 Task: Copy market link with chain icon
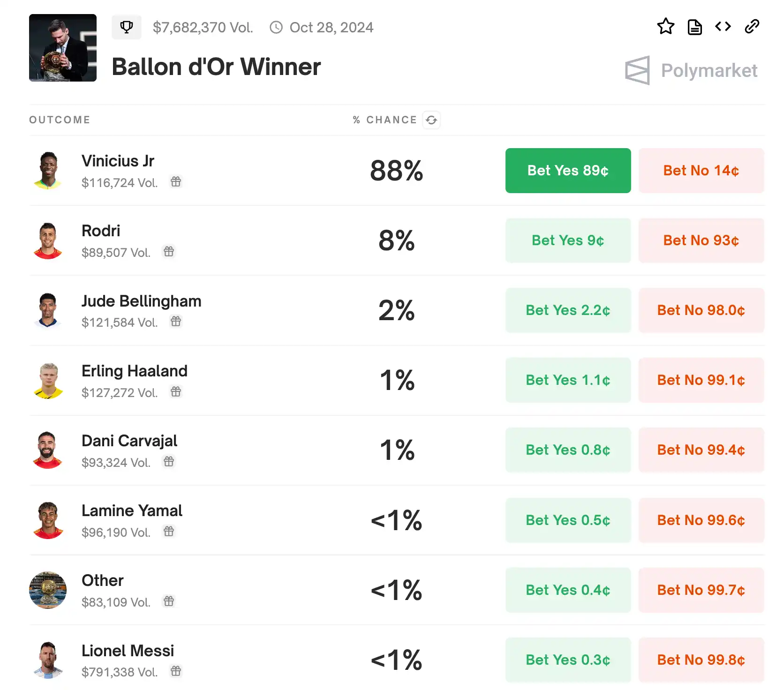coord(752,27)
